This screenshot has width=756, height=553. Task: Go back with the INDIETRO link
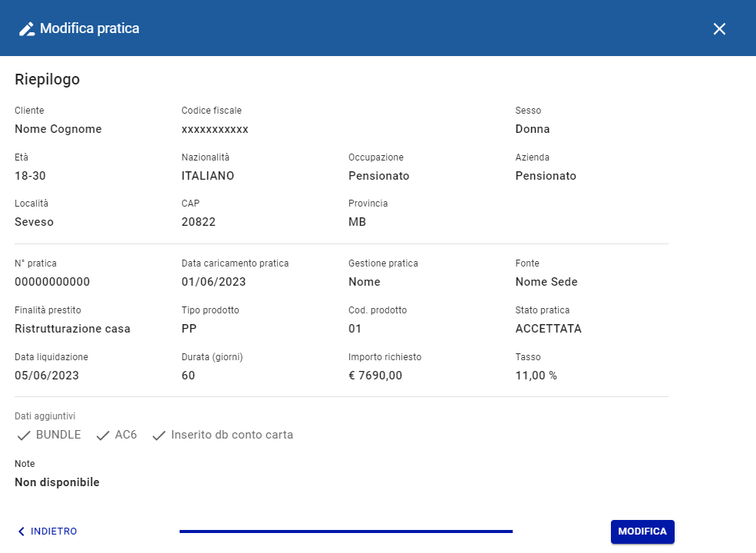click(53, 531)
